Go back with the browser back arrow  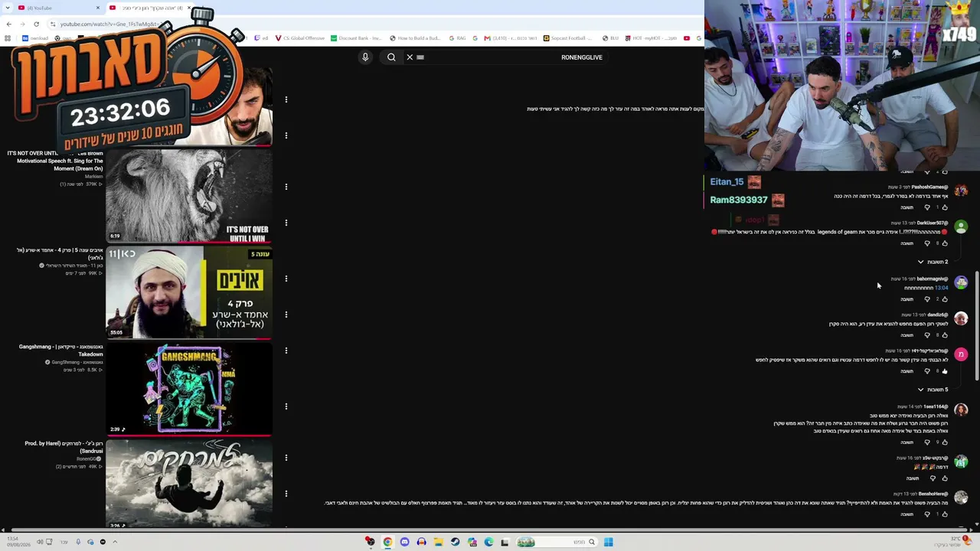(x=9, y=24)
